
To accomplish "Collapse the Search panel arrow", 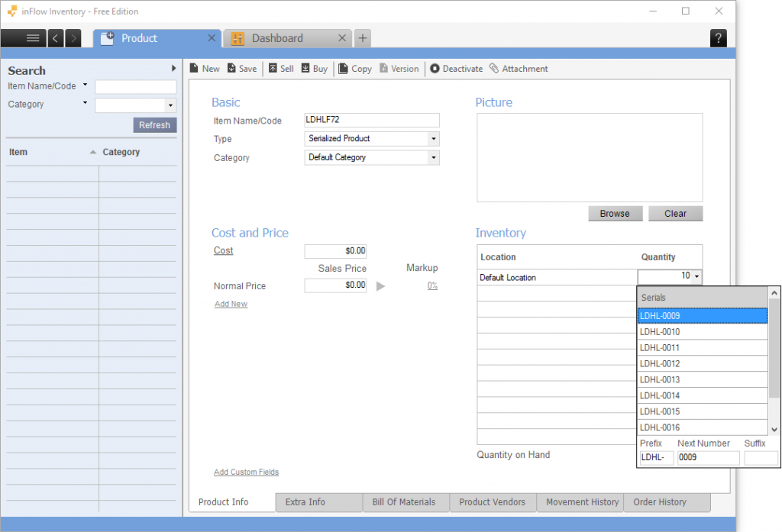I will pos(173,68).
